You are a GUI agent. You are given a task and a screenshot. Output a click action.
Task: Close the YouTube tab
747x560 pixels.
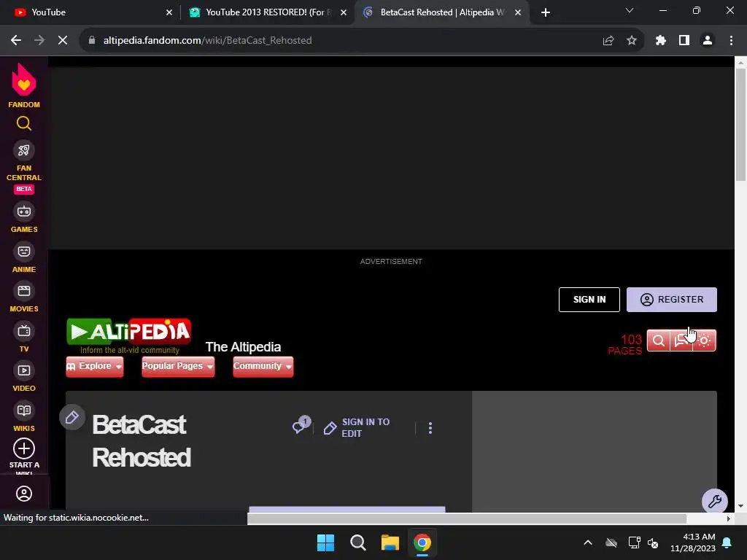[x=169, y=12]
